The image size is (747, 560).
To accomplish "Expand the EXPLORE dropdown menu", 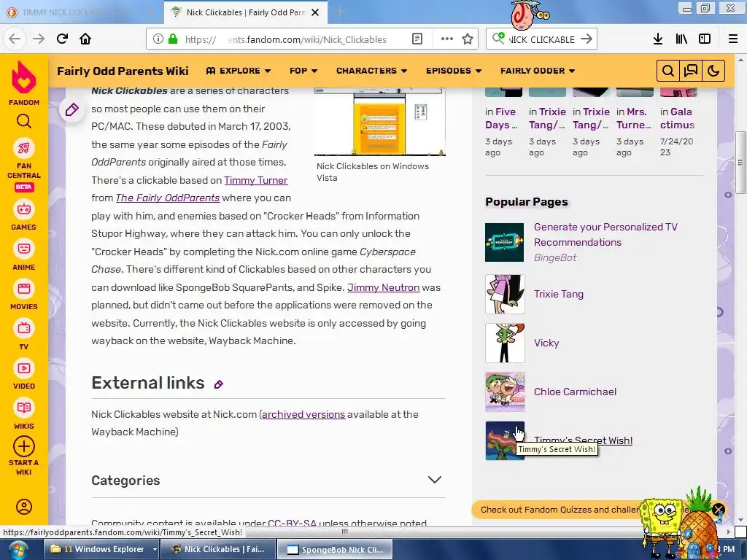I will (239, 71).
